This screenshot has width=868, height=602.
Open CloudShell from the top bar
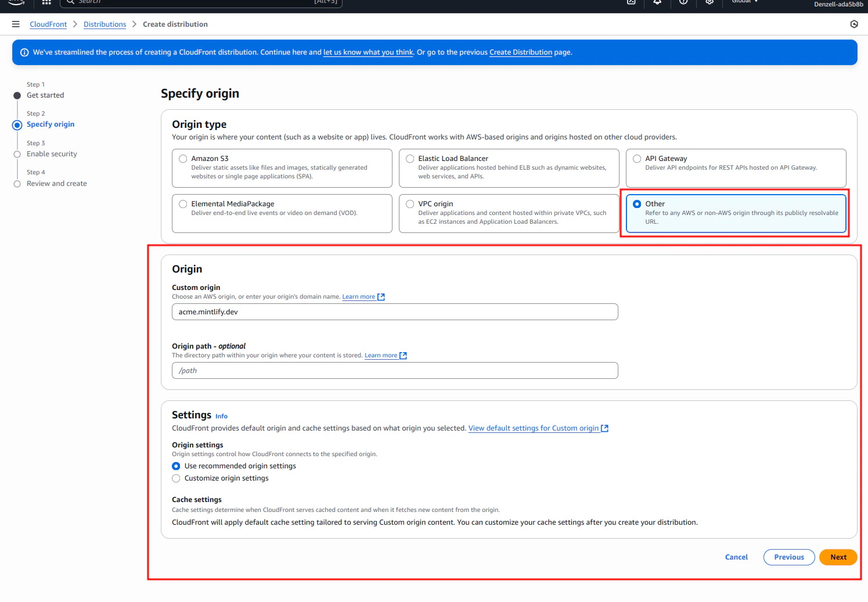pyautogui.click(x=631, y=3)
